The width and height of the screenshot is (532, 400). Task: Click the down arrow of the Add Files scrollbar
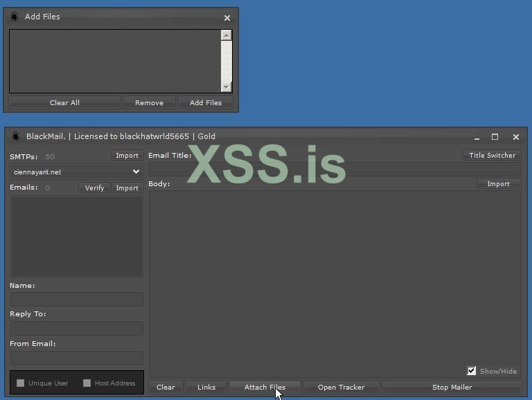[x=227, y=87]
